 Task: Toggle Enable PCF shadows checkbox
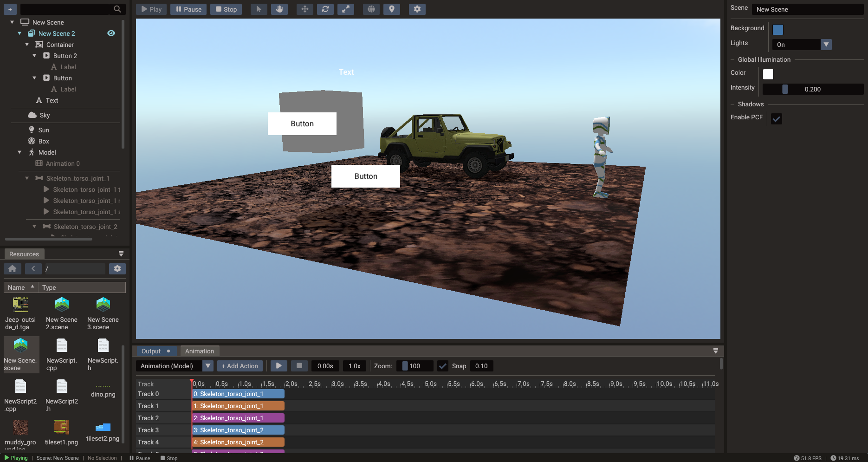point(777,119)
